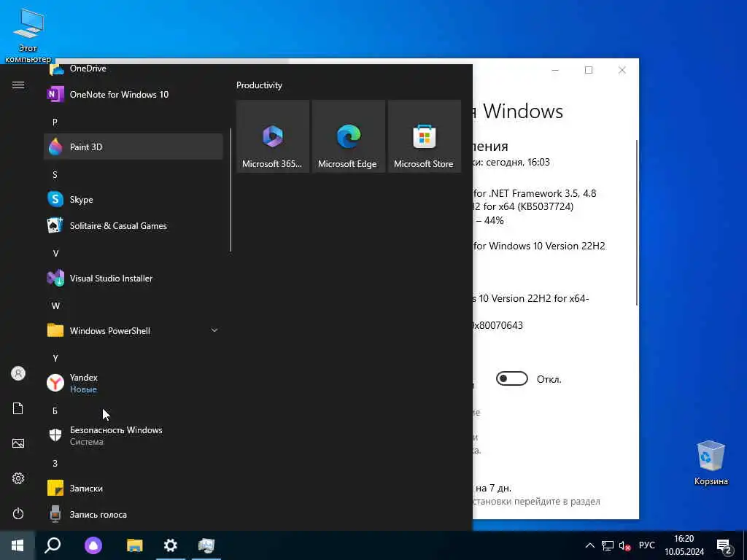Toggle the Откл. switch in Windows Update
747x560 pixels.
pos(511,378)
